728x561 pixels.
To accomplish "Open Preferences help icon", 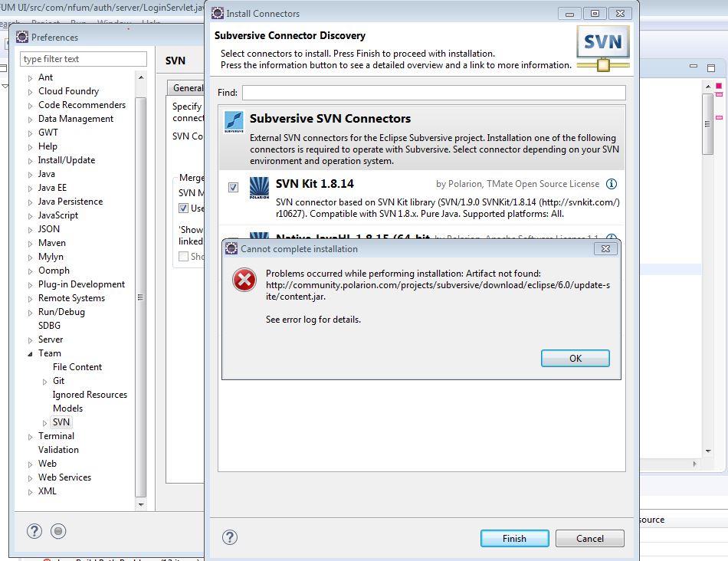I will pyautogui.click(x=34, y=531).
